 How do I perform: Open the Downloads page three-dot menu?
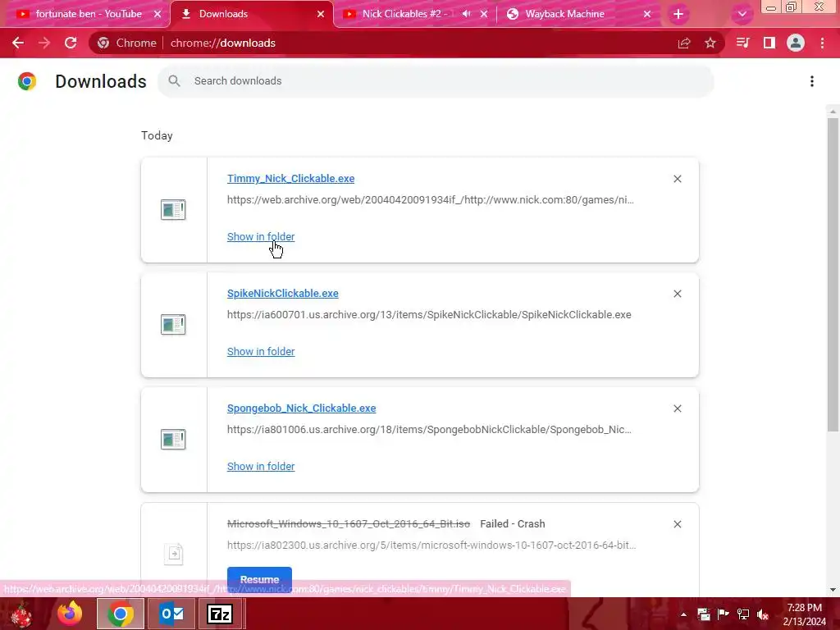812,81
